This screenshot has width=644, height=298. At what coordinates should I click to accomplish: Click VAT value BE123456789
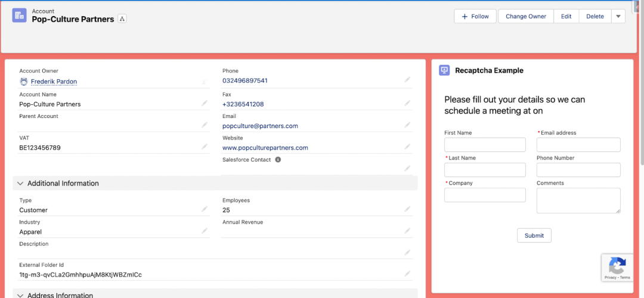(40, 148)
